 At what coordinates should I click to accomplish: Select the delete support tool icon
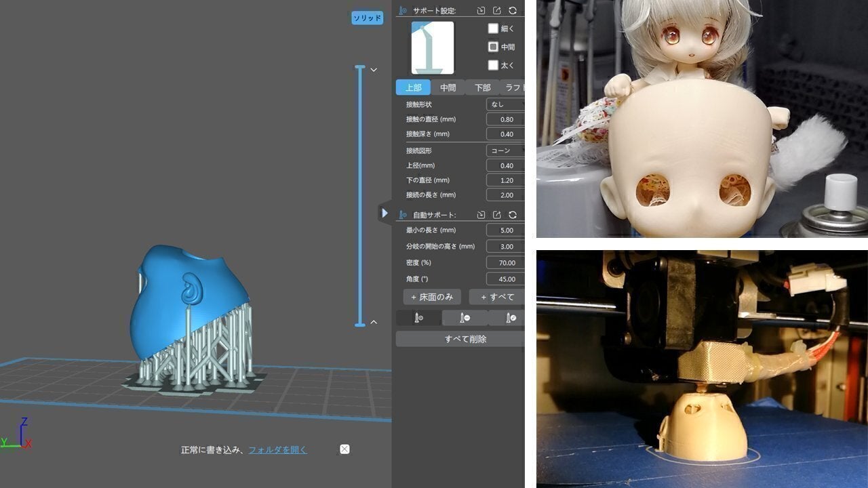click(x=465, y=317)
